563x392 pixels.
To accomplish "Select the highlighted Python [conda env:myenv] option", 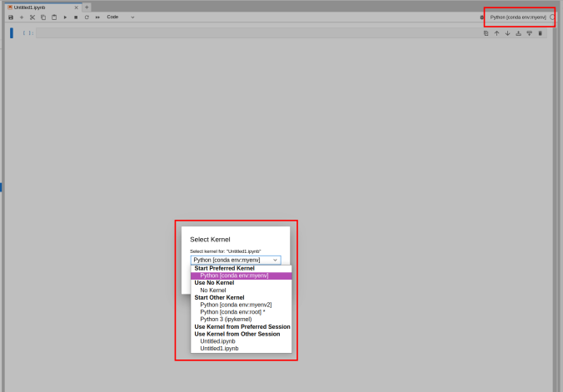I will coord(234,275).
